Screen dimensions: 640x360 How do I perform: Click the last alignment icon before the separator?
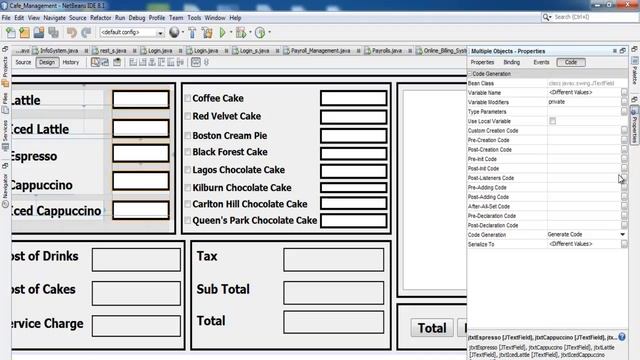tap(180, 62)
